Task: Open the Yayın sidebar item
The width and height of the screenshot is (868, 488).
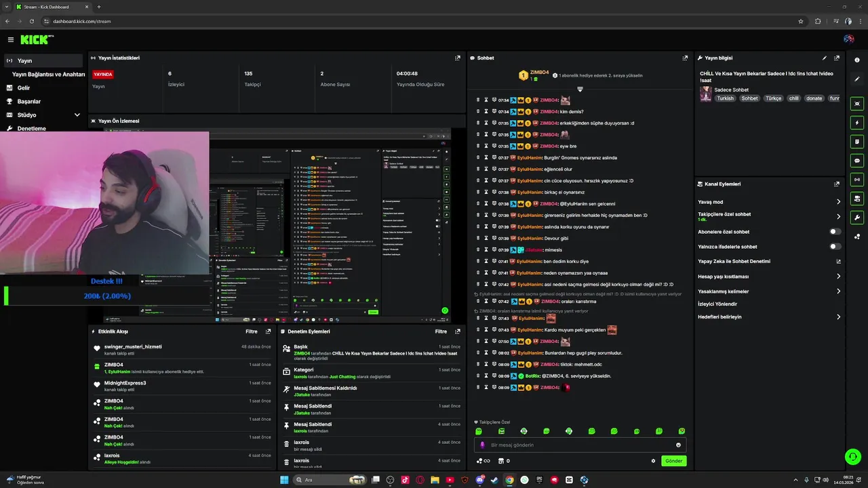Action: (x=43, y=60)
